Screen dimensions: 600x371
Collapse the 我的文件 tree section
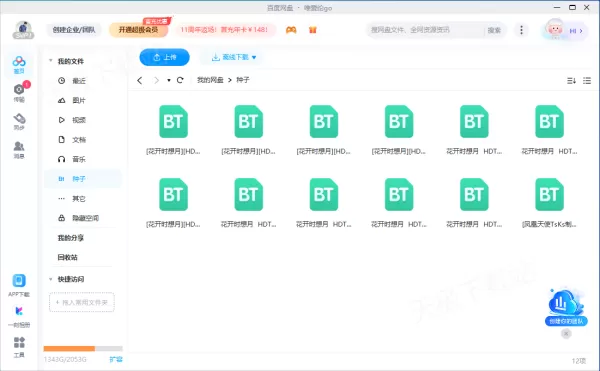[51, 61]
